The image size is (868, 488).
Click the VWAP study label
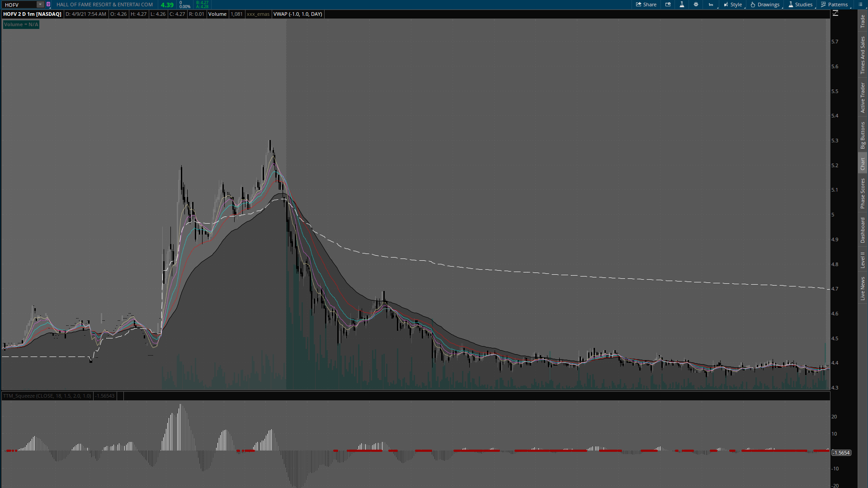click(297, 14)
